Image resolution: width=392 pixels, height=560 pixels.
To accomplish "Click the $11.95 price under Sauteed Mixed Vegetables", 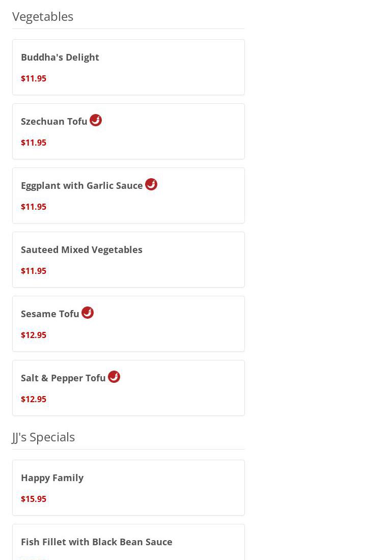I will coord(34,271).
